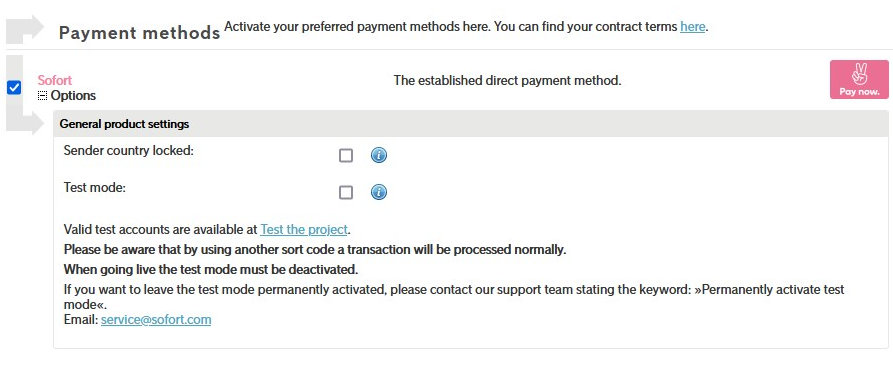Collapse Options using the minus box icon
This screenshot has width=893, height=375.
(42, 96)
